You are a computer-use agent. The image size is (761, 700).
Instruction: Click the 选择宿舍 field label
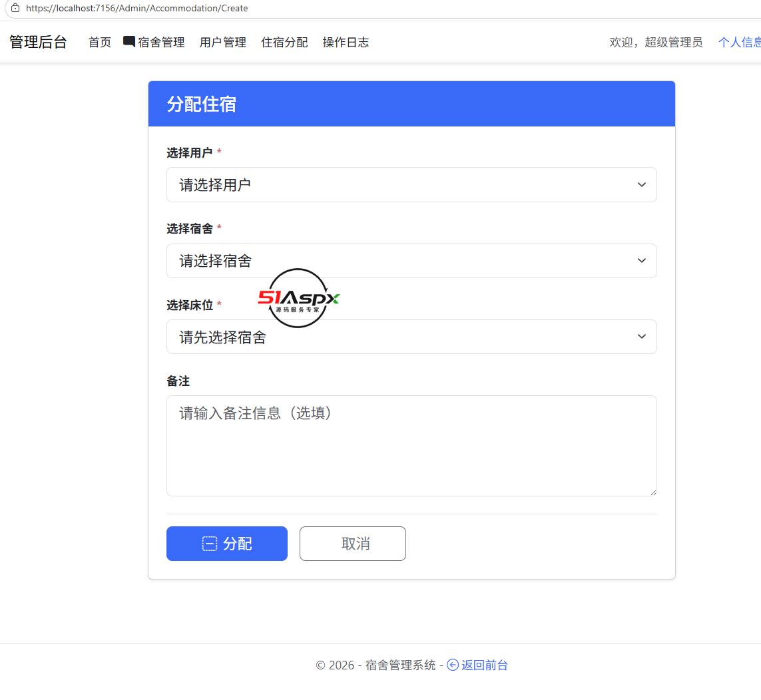189,228
